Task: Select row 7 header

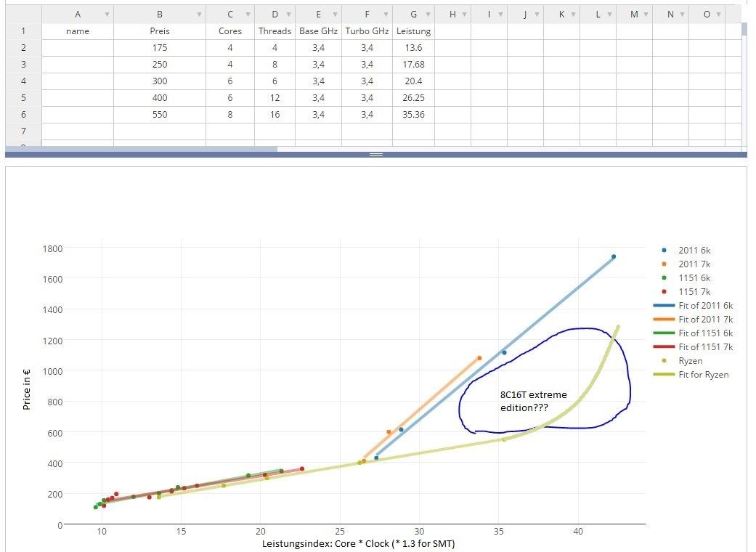Action: coord(23,131)
